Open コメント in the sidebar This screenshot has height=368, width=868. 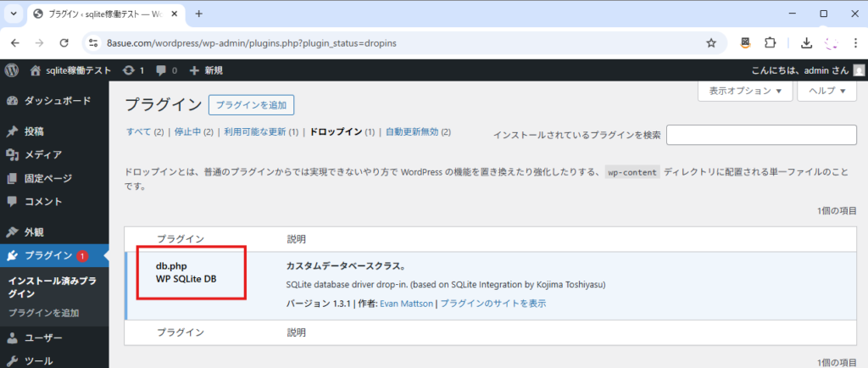click(54, 202)
